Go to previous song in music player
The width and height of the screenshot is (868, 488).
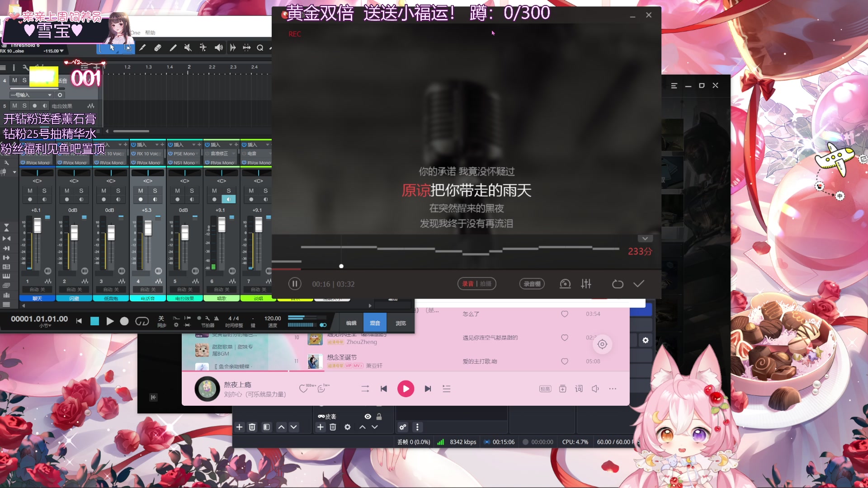click(384, 389)
